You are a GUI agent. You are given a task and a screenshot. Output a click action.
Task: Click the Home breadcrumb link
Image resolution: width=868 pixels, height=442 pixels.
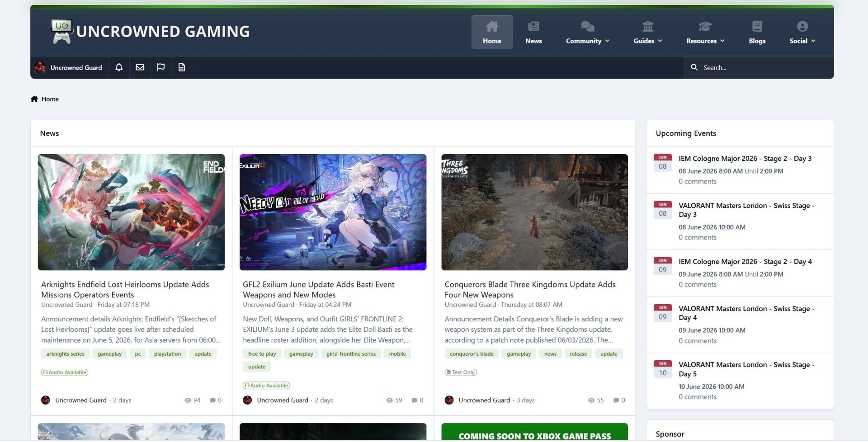pos(50,99)
